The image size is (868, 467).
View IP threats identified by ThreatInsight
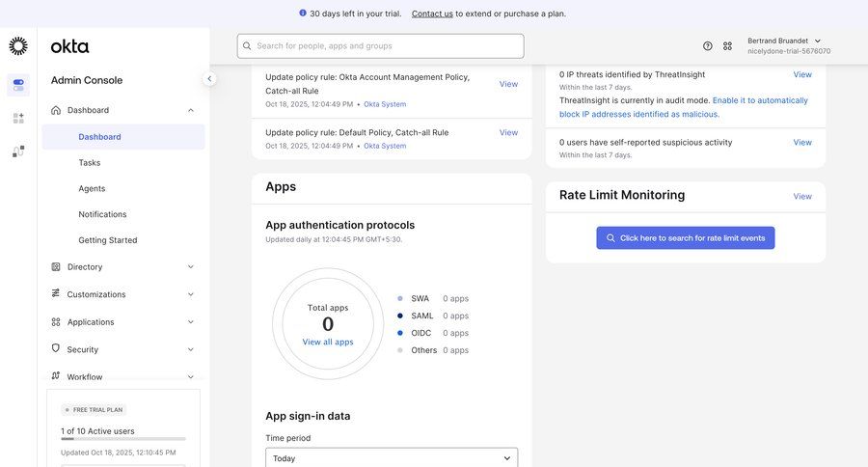tap(802, 74)
